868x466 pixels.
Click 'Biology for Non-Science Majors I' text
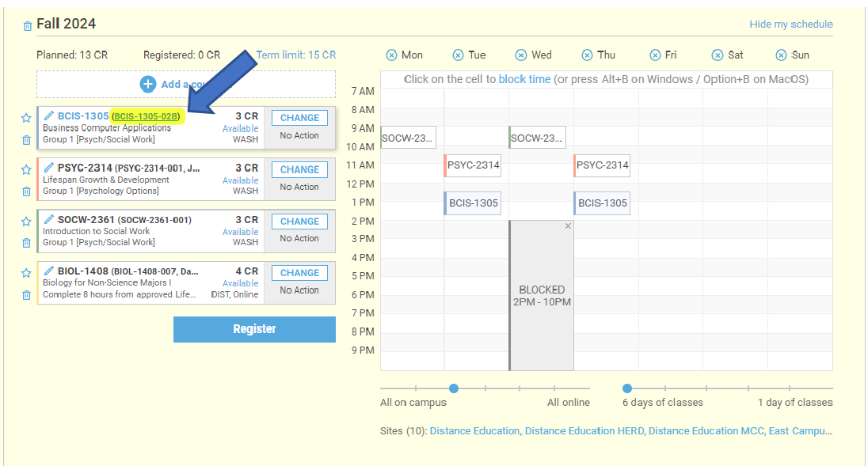tap(107, 282)
